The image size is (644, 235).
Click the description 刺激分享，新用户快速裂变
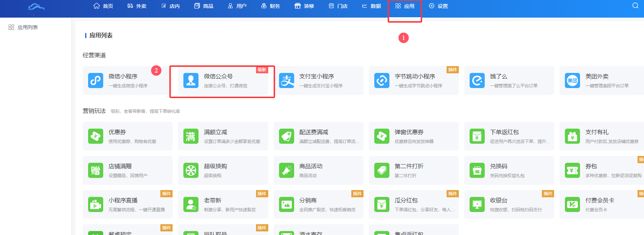click(230, 210)
